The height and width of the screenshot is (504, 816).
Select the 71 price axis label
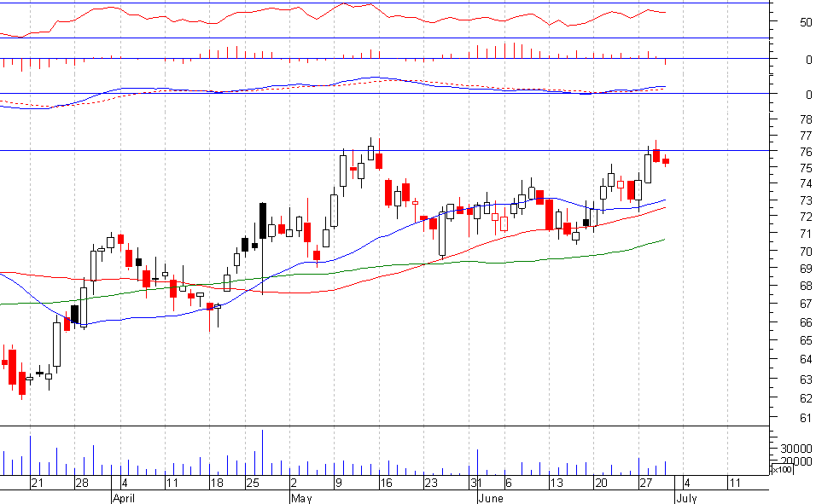806,234
